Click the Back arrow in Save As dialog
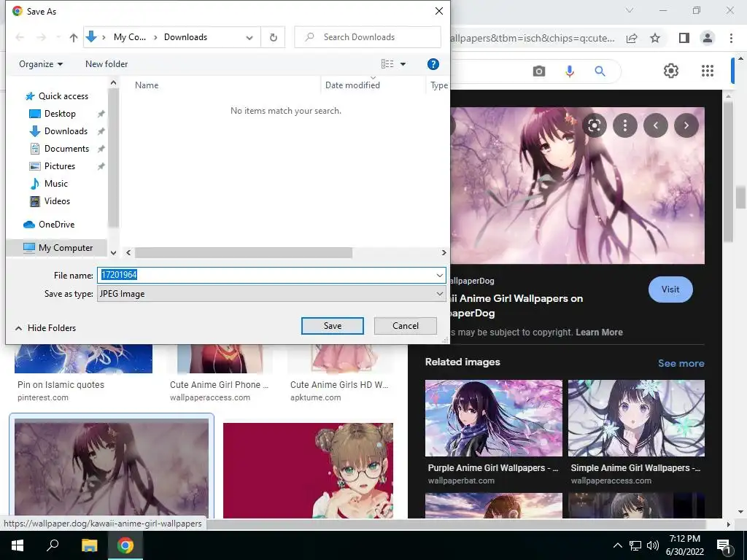747x560 pixels. [x=20, y=37]
